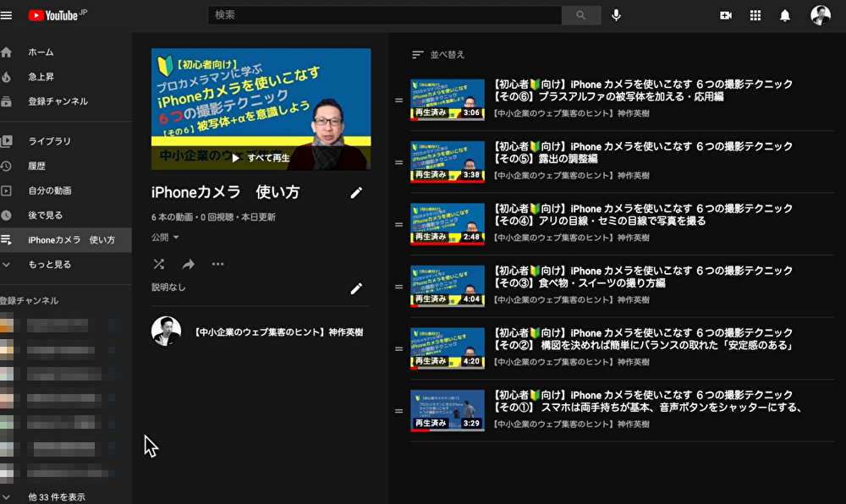Click the 3:29 video thumbnail
This screenshot has height=504, width=846.
[x=448, y=411]
